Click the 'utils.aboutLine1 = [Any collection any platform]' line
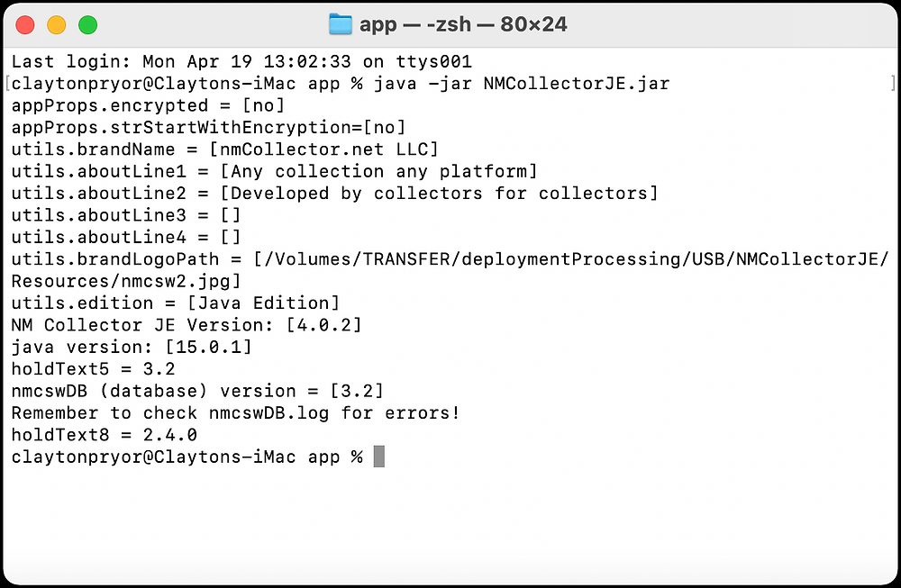 [x=274, y=171]
